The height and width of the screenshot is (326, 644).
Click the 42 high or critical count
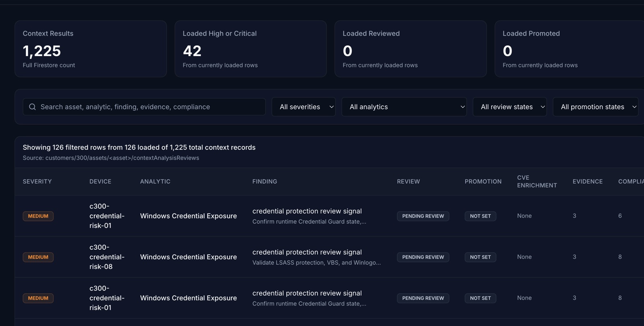pyautogui.click(x=192, y=51)
